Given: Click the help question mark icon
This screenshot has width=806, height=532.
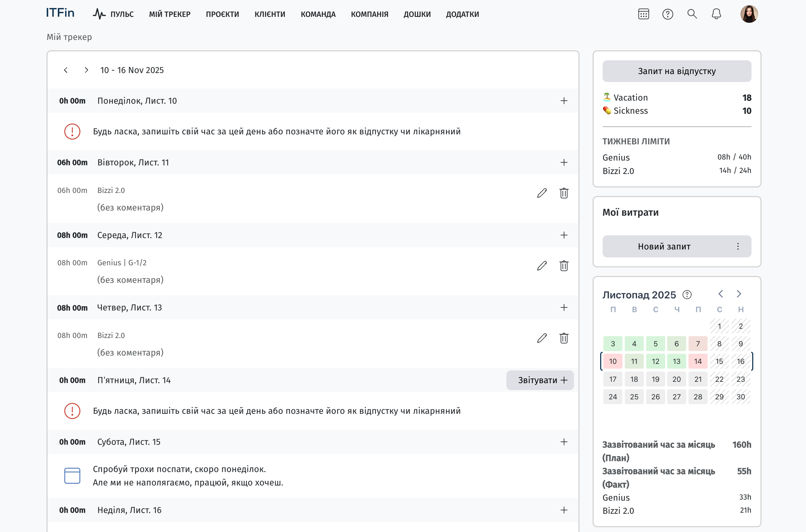Looking at the screenshot, I should pos(667,14).
